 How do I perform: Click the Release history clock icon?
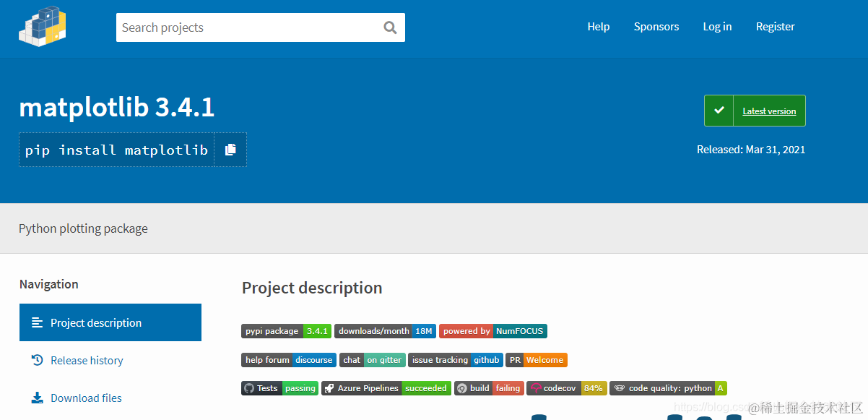[38, 360]
